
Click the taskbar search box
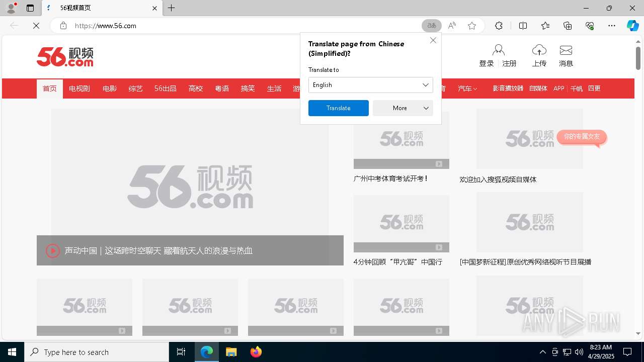point(97,352)
